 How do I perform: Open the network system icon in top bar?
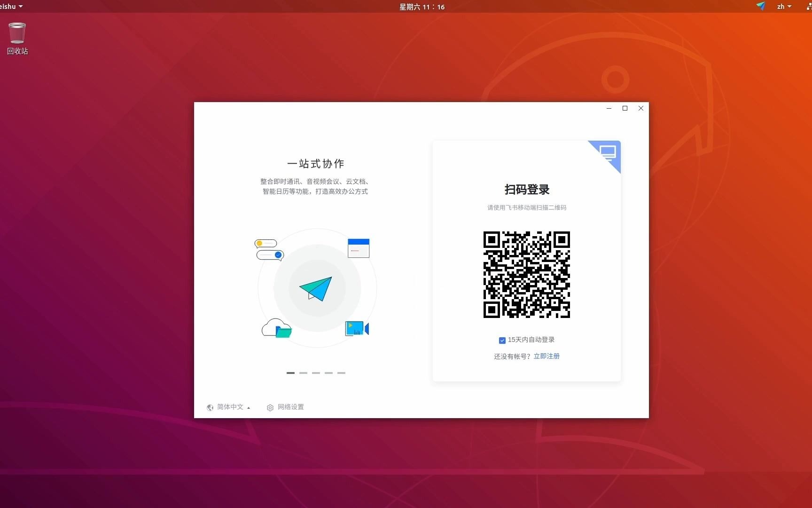[x=809, y=7]
